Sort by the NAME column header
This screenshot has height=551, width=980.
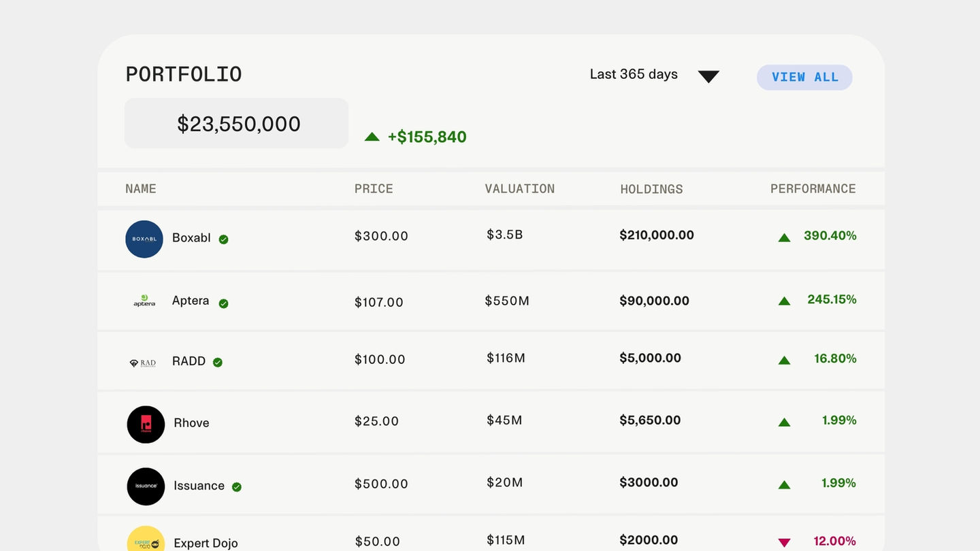click(141, 188)
